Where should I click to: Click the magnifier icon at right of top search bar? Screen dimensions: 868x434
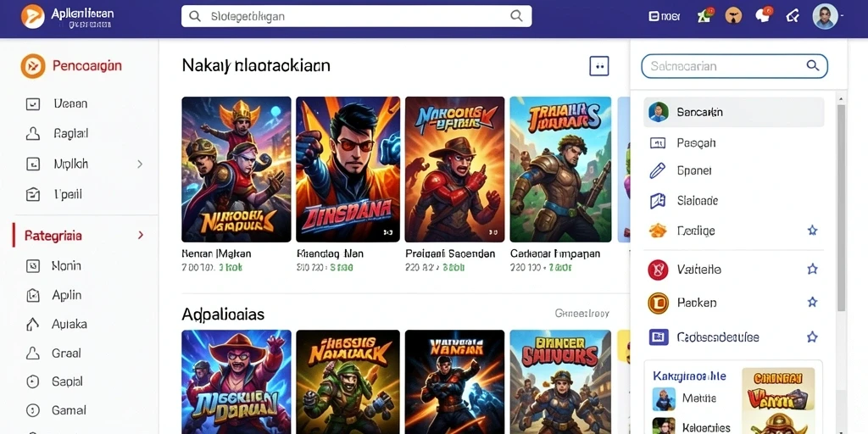pos(516,16)
